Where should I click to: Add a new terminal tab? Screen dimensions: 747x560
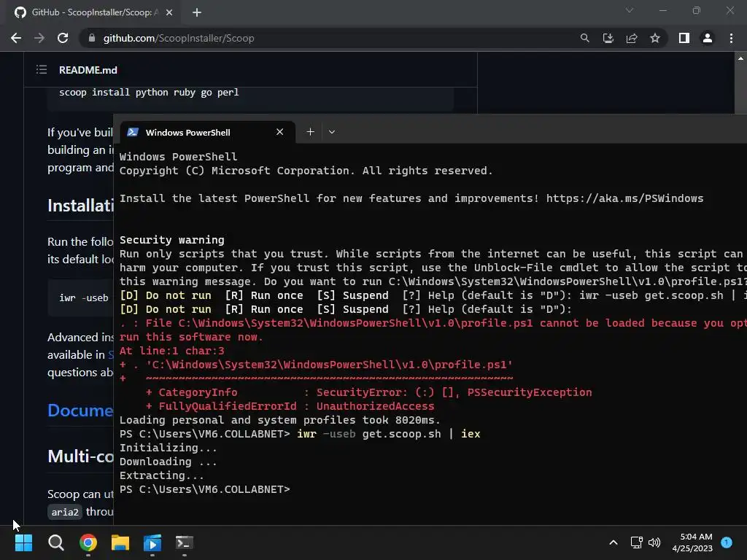310,132
